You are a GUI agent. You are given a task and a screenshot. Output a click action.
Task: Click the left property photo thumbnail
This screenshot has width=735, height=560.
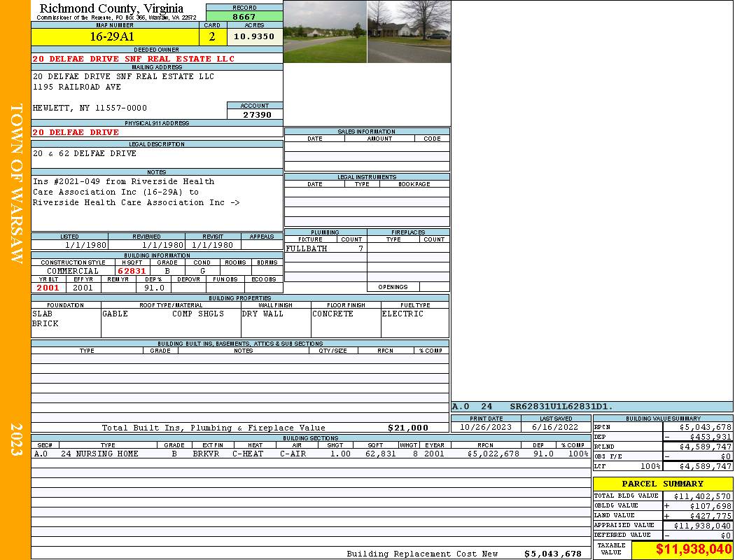325,31
